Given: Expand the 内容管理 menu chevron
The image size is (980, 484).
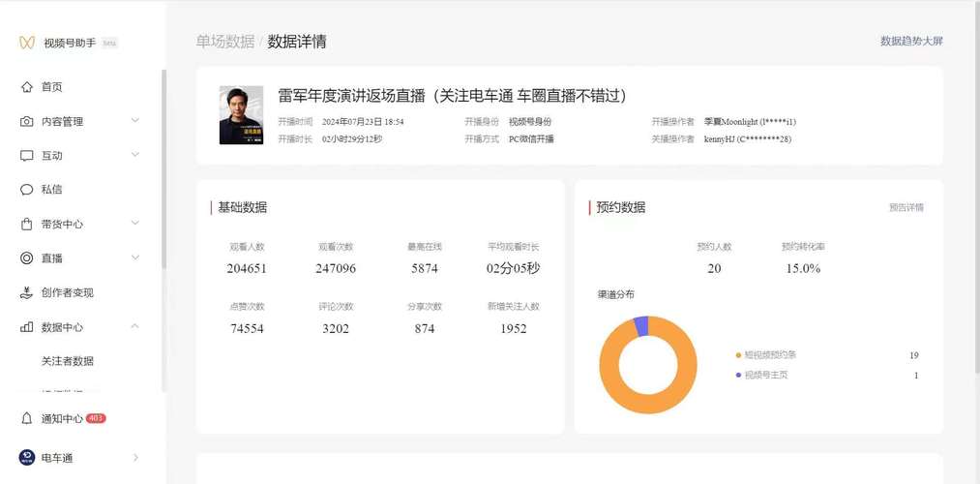Looking at the screenshot, I should pyautogui.click(x=135, y=120).
